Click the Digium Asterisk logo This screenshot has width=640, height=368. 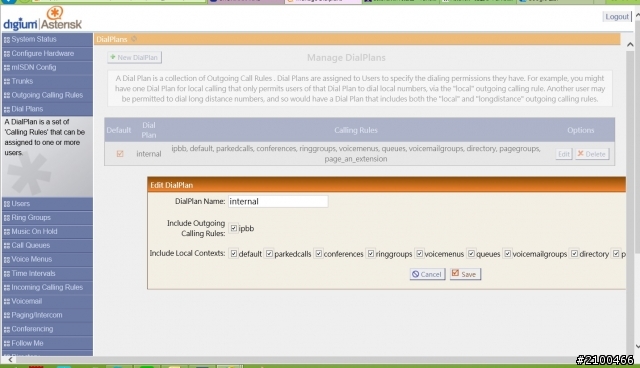[x=43, y=19]
